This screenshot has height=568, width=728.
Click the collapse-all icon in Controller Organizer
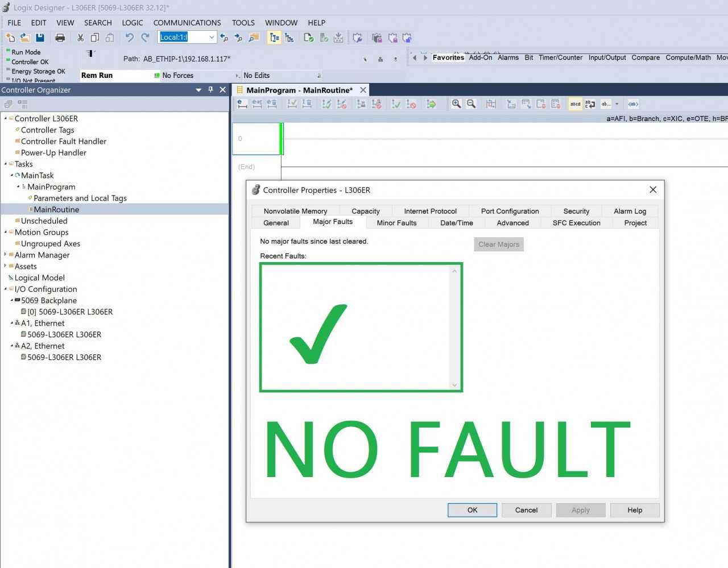[x=8, y=104]
